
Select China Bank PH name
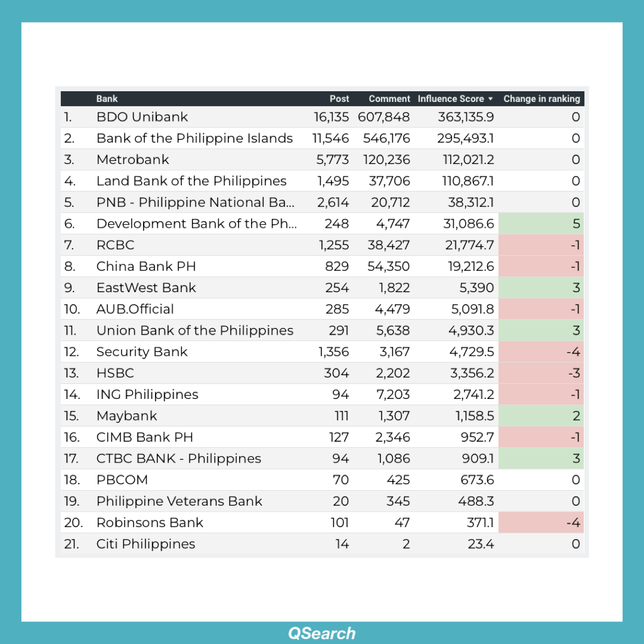click(146, 267)
